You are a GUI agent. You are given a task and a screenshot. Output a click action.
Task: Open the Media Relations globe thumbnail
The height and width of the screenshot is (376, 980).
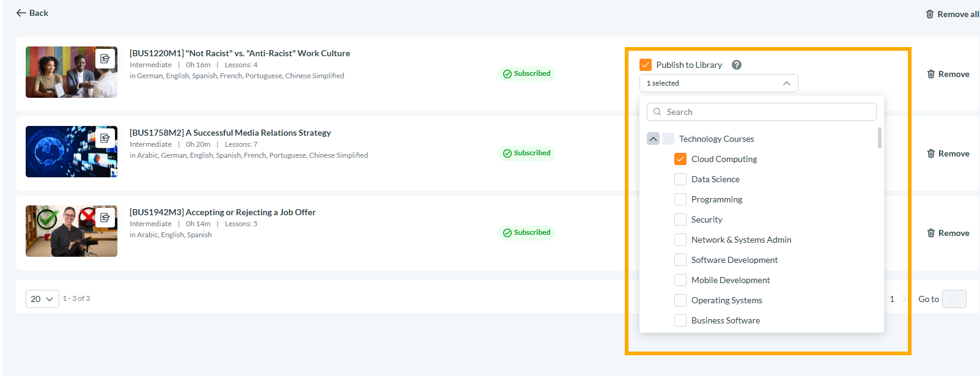72,152
